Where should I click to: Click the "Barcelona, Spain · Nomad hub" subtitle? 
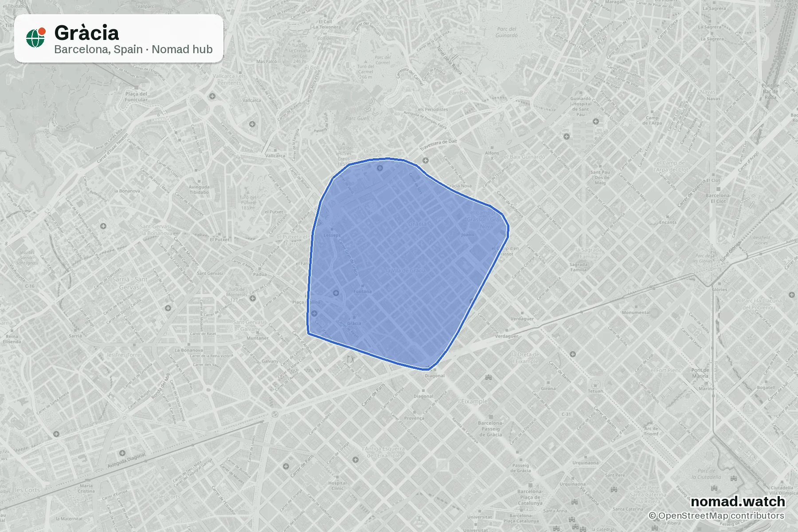click(x=133, y=49)
